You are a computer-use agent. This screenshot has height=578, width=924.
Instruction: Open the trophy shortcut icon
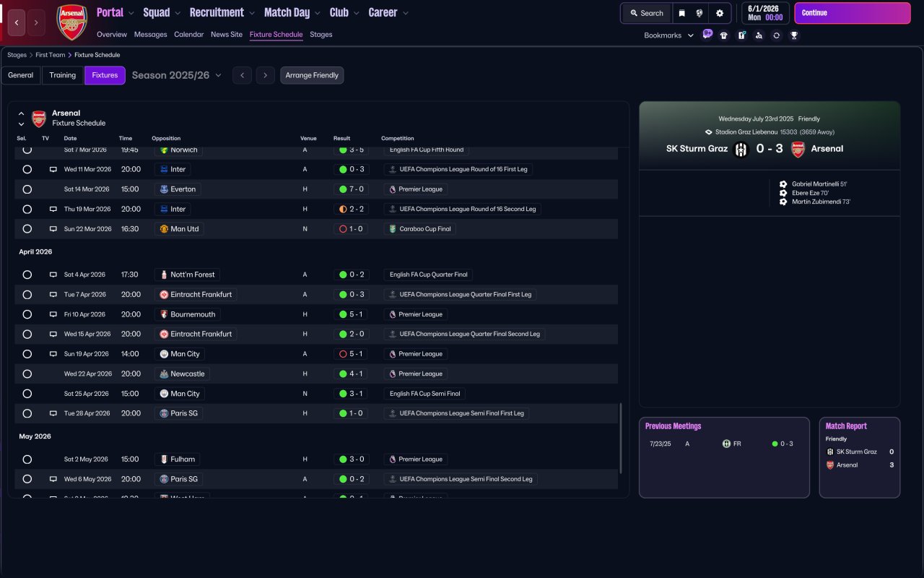[794, 35]
